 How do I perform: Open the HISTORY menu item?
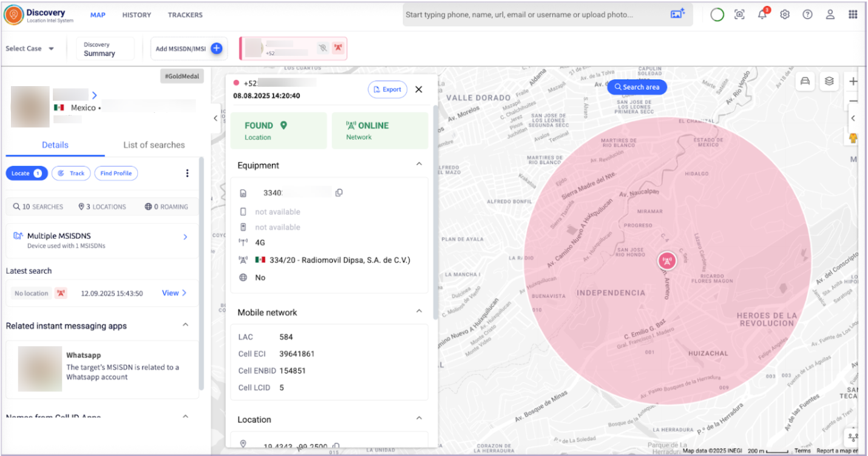(x=137, y=15)
